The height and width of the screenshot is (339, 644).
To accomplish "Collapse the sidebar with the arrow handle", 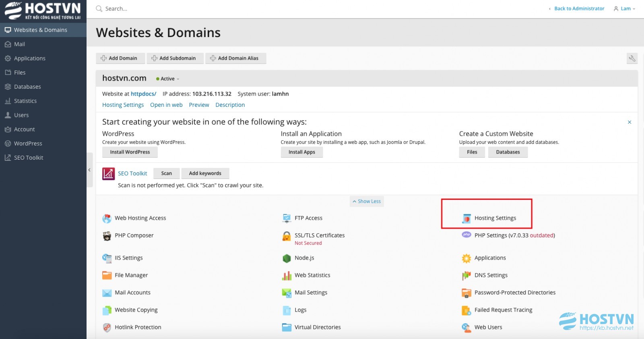I will [x=89, y=170].
